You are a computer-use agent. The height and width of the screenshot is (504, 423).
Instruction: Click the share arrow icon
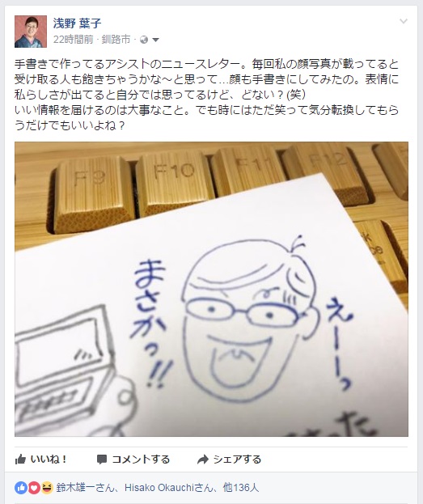(x=203, y=460)
